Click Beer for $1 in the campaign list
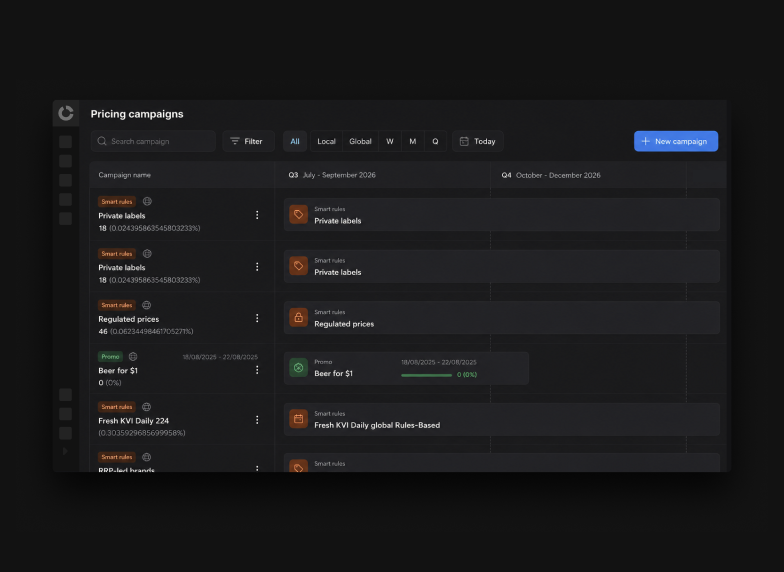 pyautogui.click(x=118, y=370)
